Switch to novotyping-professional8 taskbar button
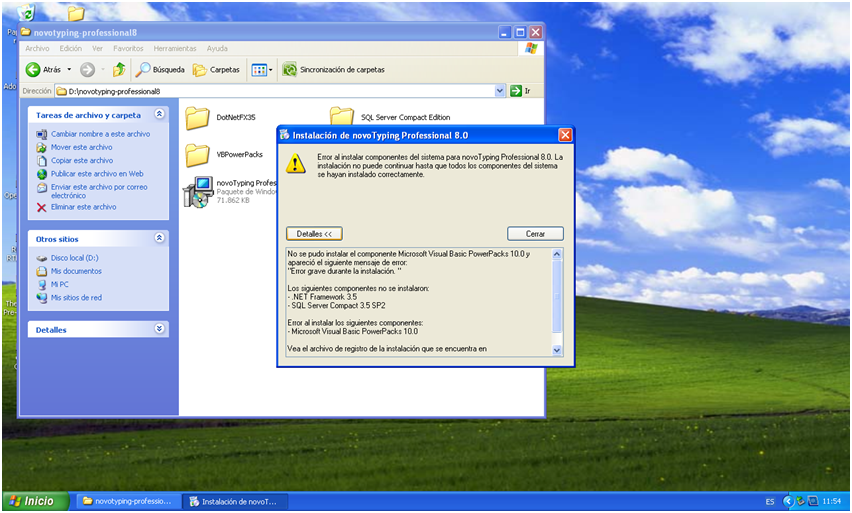The image size is (852, 513). 128,502
